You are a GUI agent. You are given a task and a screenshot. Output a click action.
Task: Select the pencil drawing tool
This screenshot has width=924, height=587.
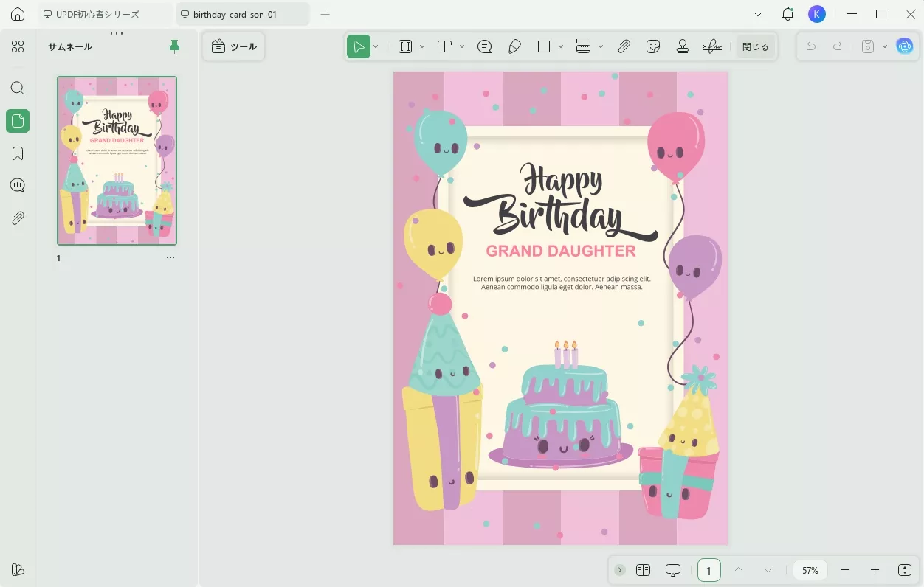click(514, 46)
